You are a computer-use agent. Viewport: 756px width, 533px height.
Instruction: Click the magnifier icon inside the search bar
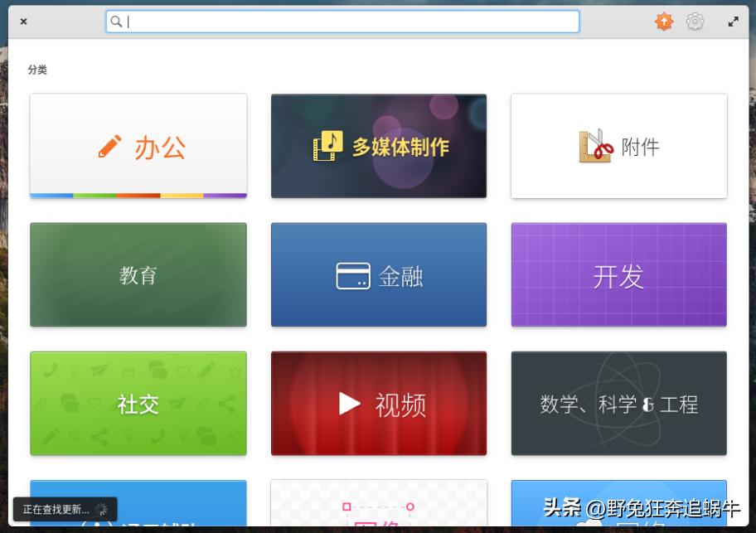[x=117, y=21]
